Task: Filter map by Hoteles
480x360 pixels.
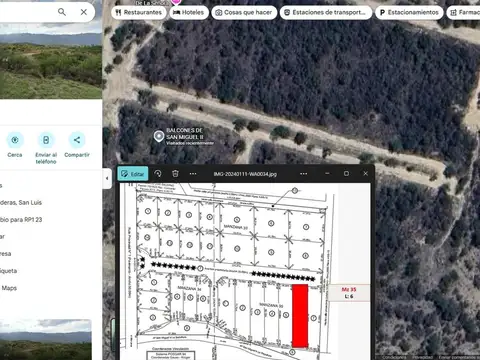Action: point(189,13)
